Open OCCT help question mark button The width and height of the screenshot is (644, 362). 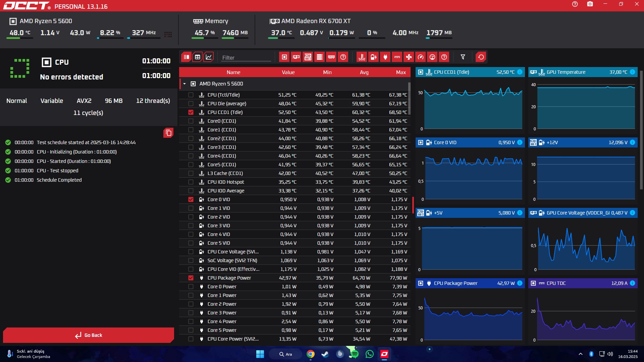coord(575,4)
